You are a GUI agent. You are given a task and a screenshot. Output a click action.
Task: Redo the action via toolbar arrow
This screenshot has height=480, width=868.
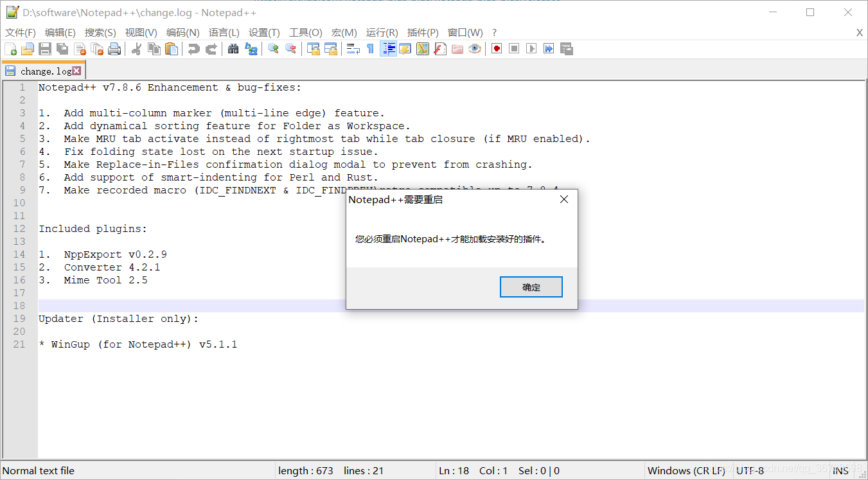211,49
